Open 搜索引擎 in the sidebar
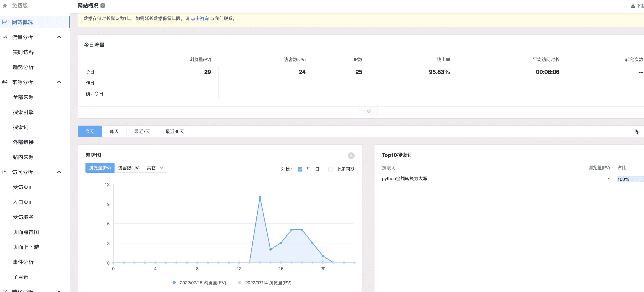The width and height of the screenshot is (644, 292). (23, 112)
